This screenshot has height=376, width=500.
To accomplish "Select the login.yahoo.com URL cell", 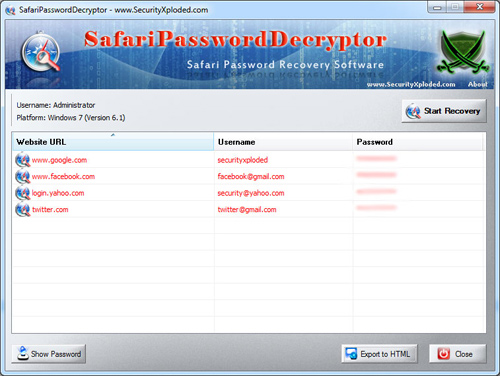I will pyautogui.click(x=58, y=193).
